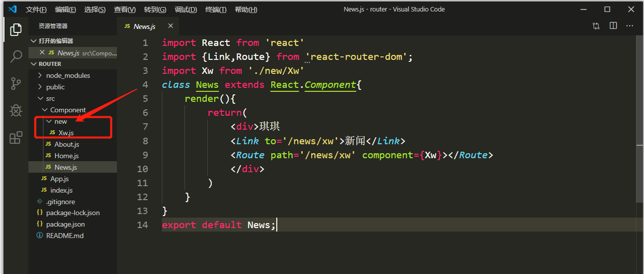Screen dimensions: 644x274
Task: Open README.md in explorer
Action: click(73, 236)
